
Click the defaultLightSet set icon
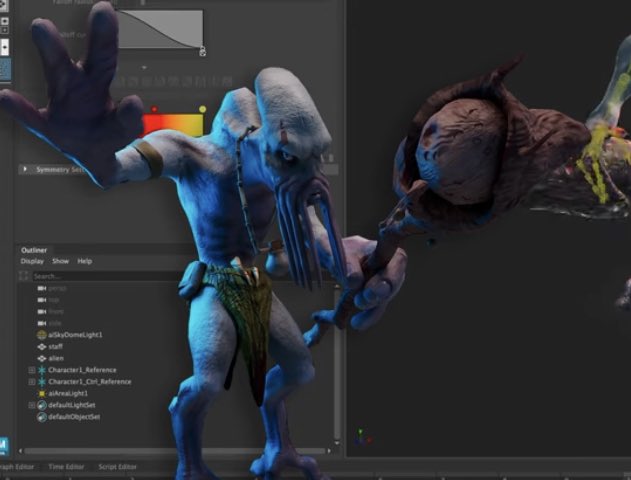pos(42,405)
